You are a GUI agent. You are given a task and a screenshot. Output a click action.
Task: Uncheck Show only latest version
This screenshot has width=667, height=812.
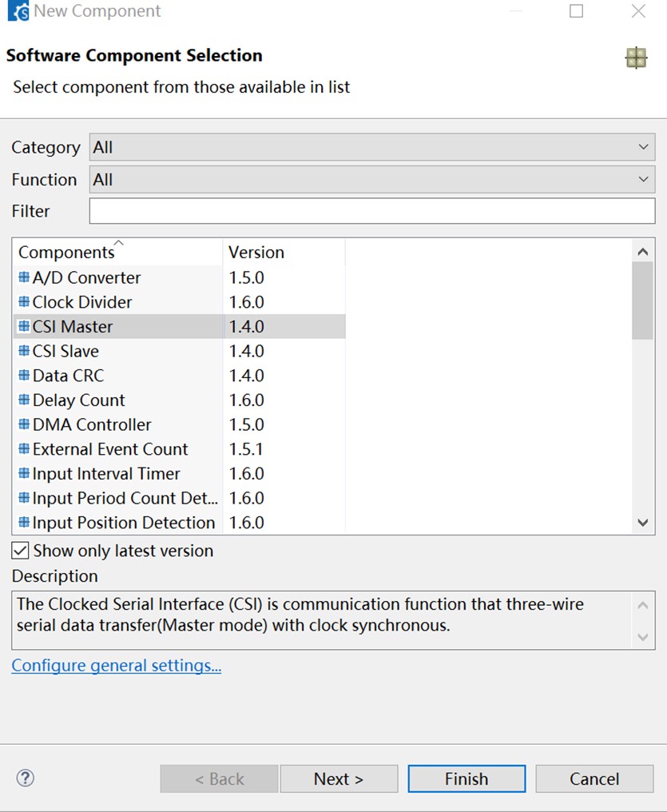(20, 550)
